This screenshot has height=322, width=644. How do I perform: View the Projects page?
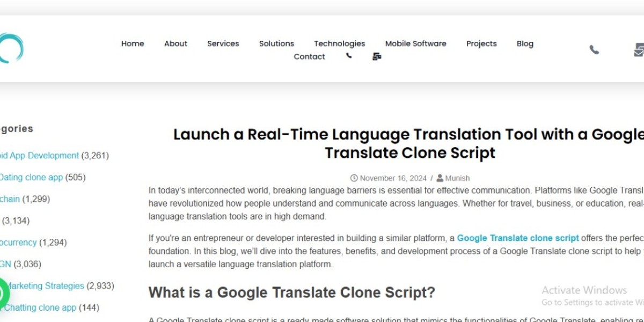pos(481,43)
